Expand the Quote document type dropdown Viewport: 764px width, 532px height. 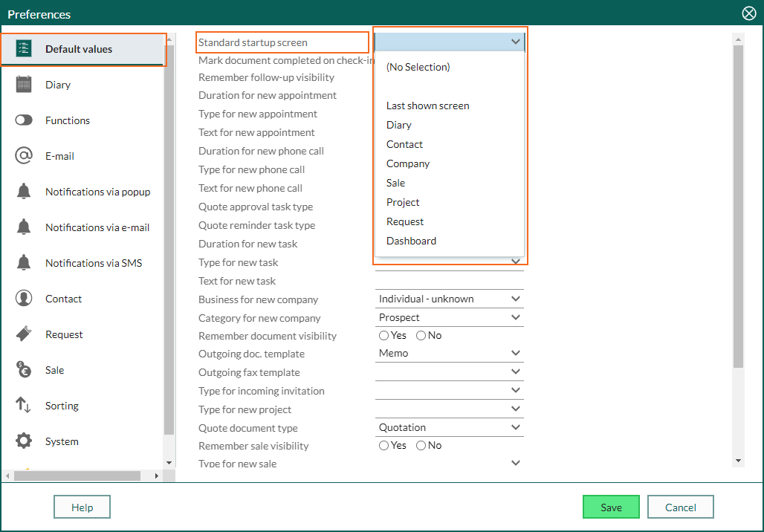click(449, 428)
